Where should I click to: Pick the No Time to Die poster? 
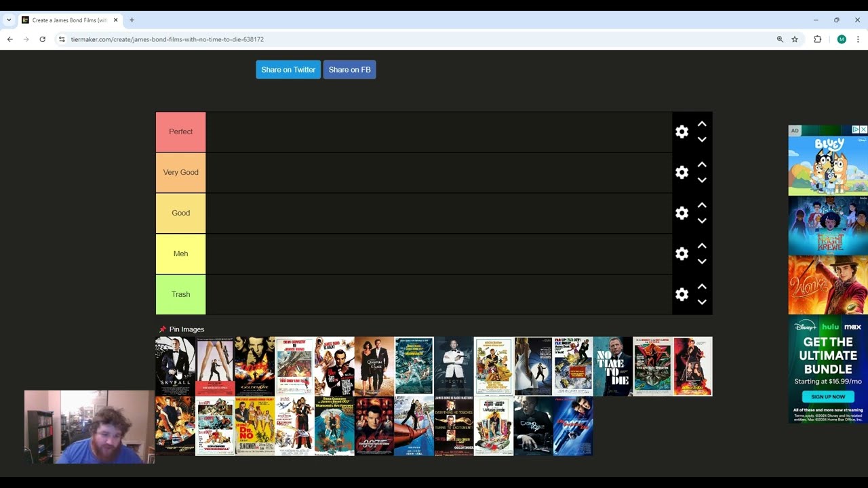tap(613, 366)
